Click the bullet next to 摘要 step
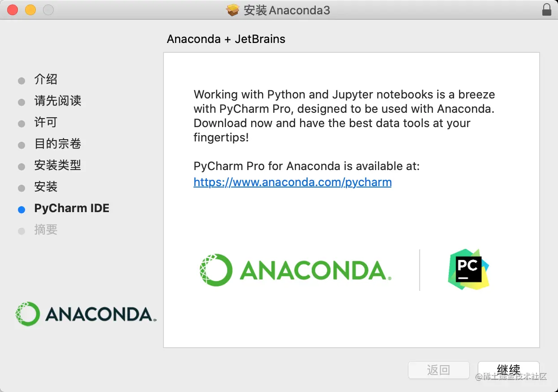Image resolution: width=558 pixels, height=392 pixels. [21, 230]
